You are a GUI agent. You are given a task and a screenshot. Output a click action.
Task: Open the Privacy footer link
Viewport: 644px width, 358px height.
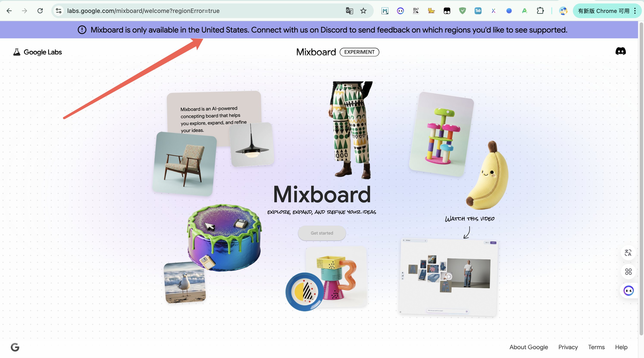[568, 347]
